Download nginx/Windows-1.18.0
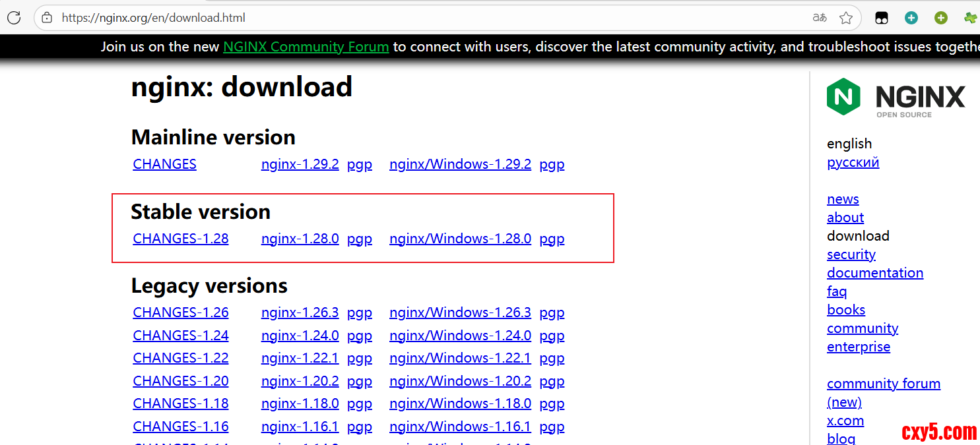Image resolution: width=980 pixels, height=445 pixels. click(461, 403)
